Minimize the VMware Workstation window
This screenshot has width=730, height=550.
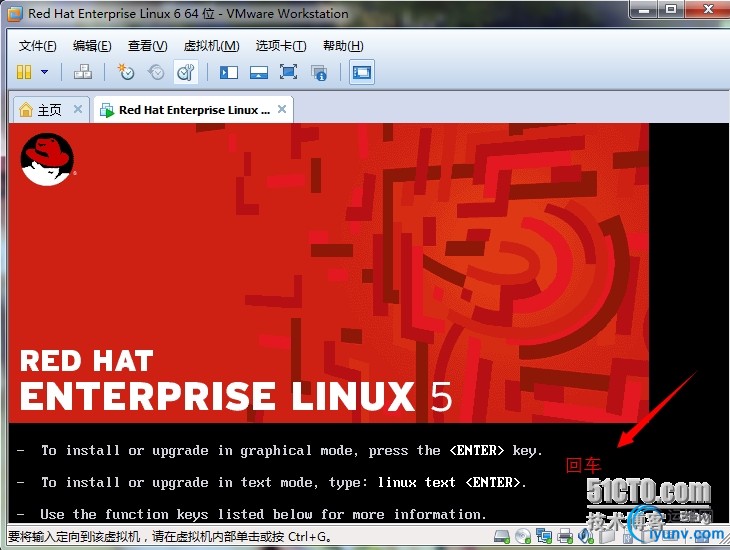click(x=644, y=10)
